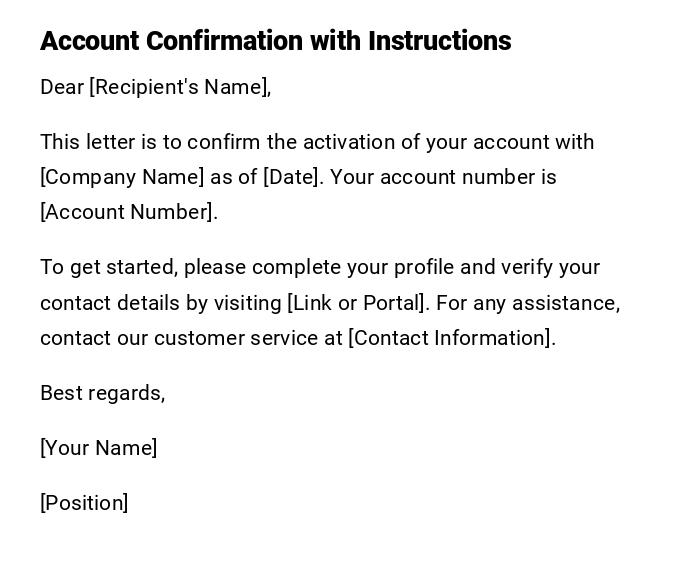The height and width of the screenshot is (566, 700).
Task: Click the [Company Name] placeholder text
Action: click(x=122, y=177)
